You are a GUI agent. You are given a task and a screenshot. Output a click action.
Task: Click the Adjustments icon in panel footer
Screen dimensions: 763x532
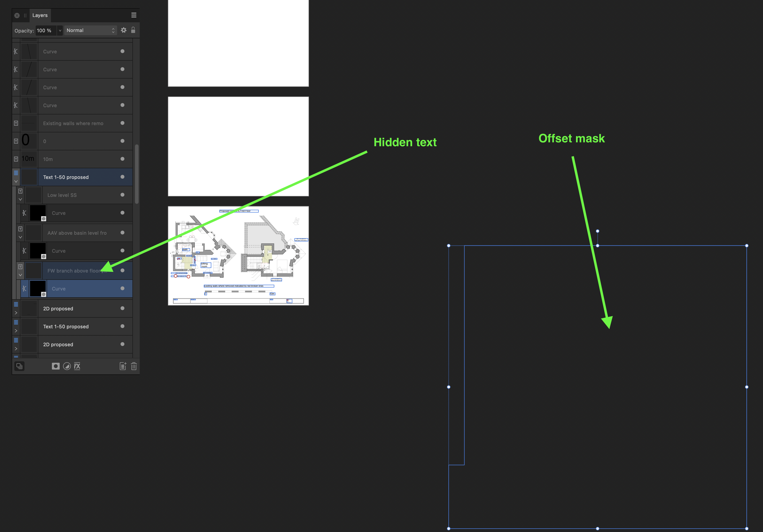[67, 366]
